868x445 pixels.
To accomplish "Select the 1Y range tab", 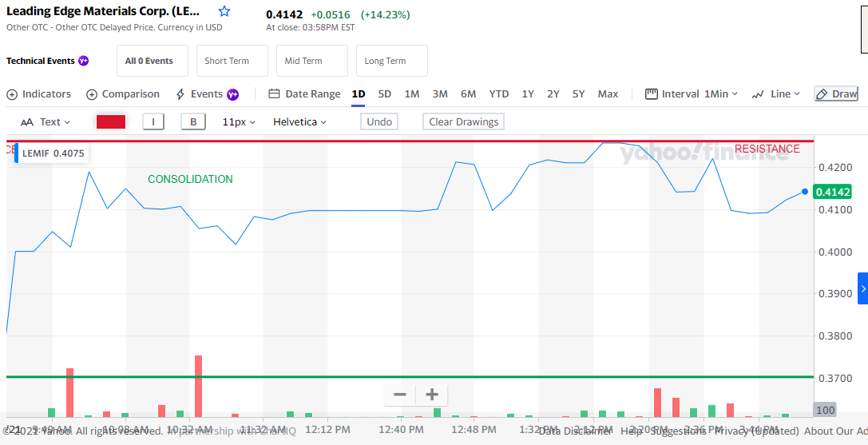I will tap(528, 93).
